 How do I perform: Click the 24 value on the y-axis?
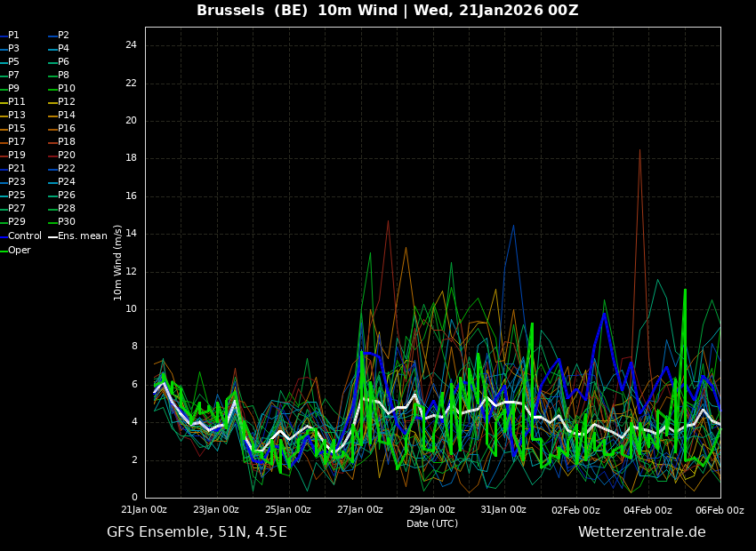point(131,45)
